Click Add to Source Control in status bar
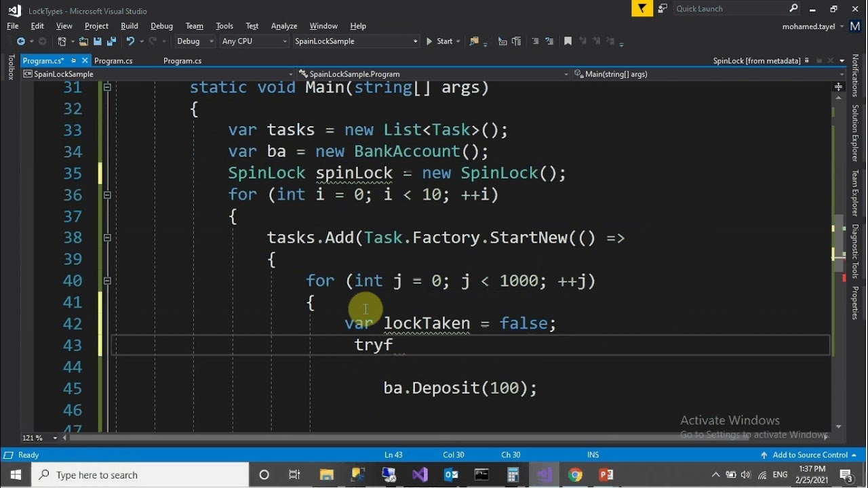The height and width of the screenshot is (488, 868). pos(810,455)
